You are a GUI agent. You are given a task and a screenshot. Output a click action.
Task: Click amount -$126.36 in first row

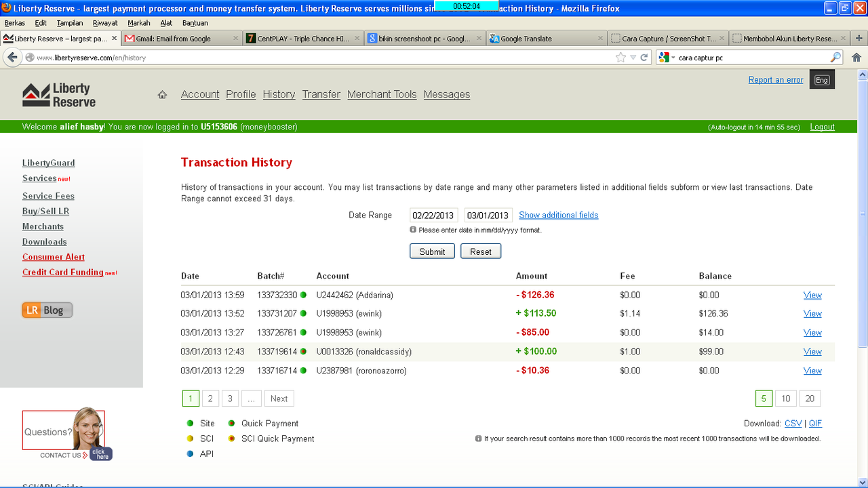pyautogui.click(x=535, y=295)
